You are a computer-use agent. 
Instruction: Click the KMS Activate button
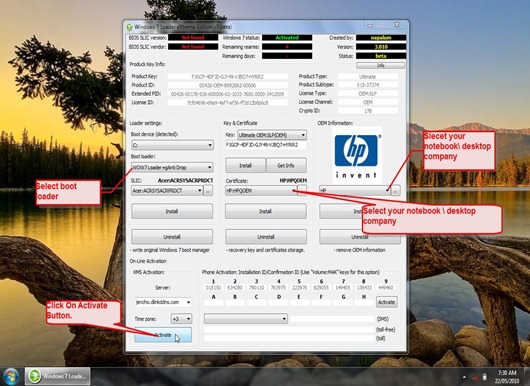[x=163, y=335]
